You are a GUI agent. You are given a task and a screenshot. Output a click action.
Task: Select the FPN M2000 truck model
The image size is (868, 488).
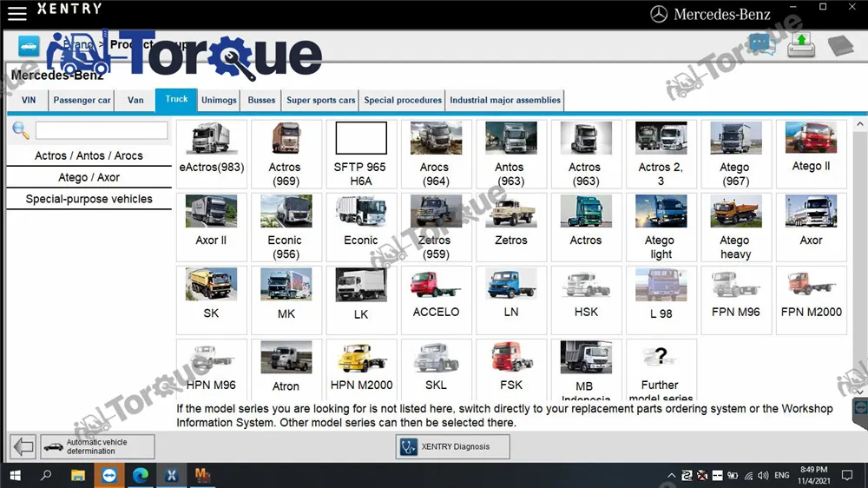point(811,300)
